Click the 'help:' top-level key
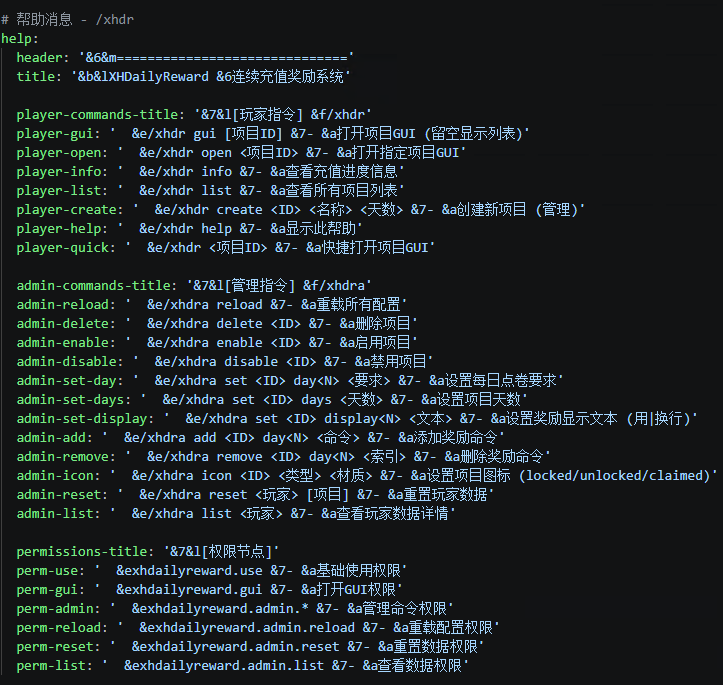The height and width of the screenshot is (685, 723). 19,39
